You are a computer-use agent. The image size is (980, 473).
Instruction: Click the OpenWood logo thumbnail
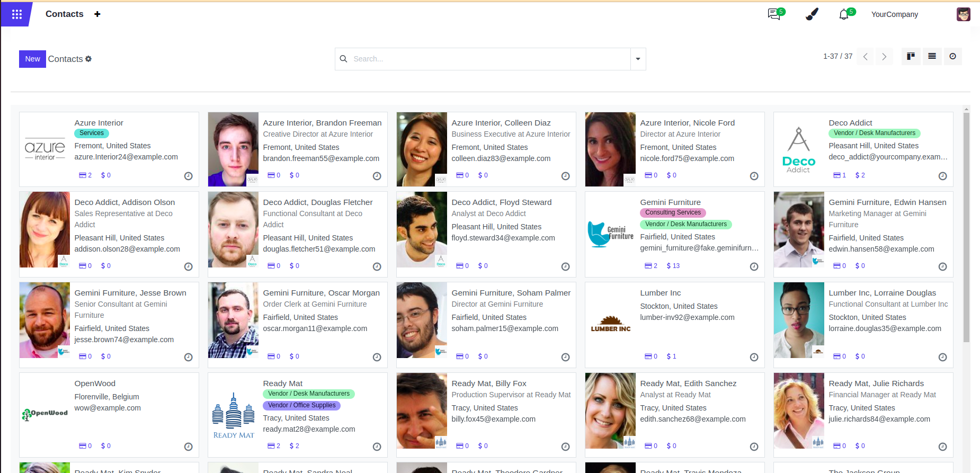pyautogui.click(x=44, y=414)
